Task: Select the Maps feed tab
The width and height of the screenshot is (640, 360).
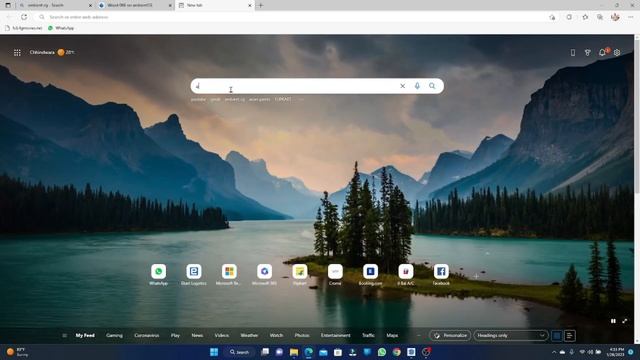Action: point(392,336)
